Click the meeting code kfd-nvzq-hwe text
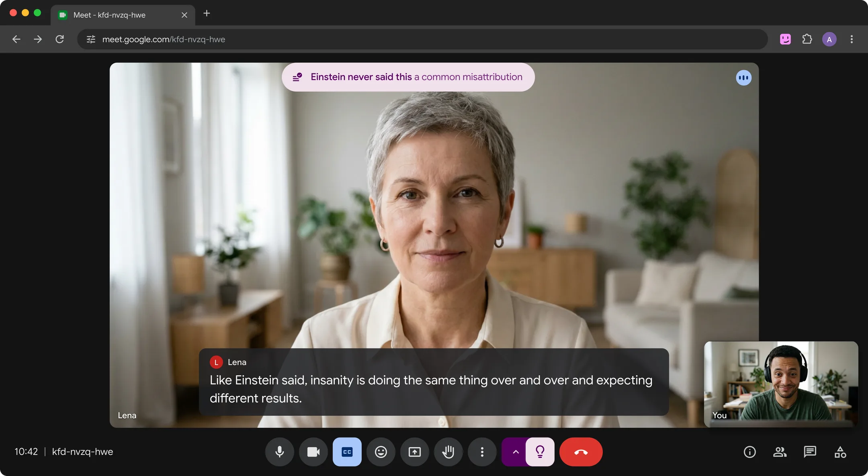868x476 pixels. (x=83, y=452)
